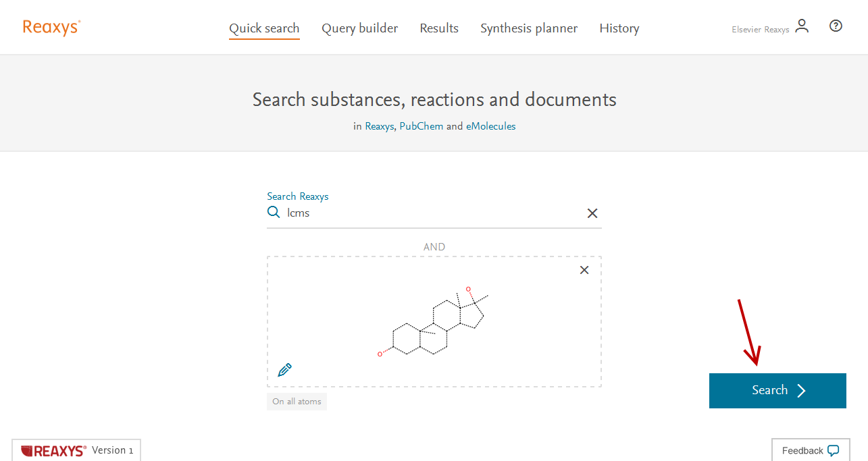This screenshot has height=461, width=868.
Task: Click the Feedback speech bubble icon
Action: pyautogui.click(x=833, y=450)
